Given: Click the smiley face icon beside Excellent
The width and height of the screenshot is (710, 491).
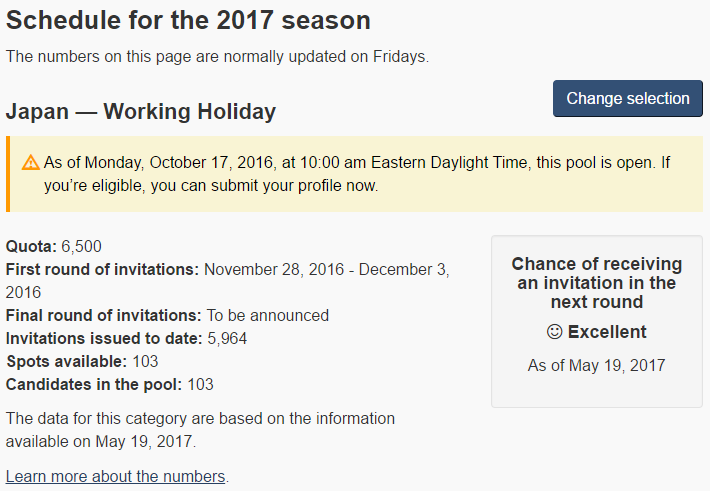Looking at the screenshot, I should point(554,332).
